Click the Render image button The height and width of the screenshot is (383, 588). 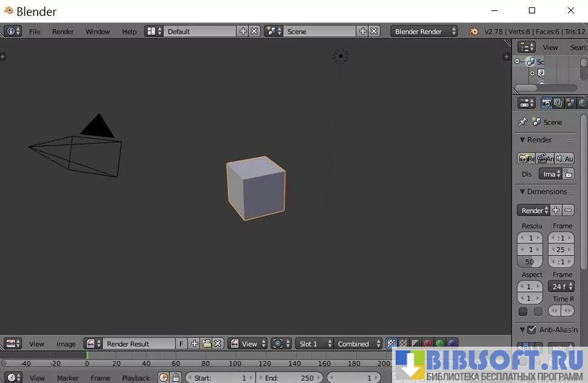(526, 158)
